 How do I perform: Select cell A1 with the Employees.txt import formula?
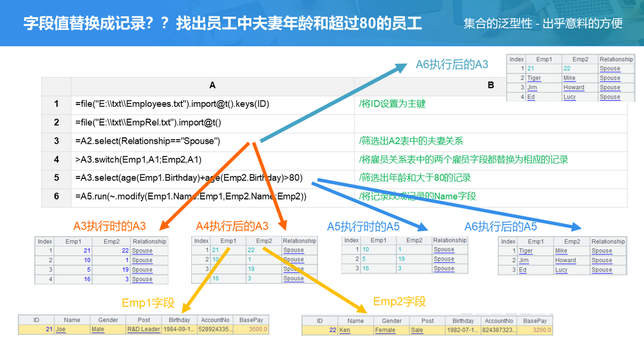pos(172,104)
